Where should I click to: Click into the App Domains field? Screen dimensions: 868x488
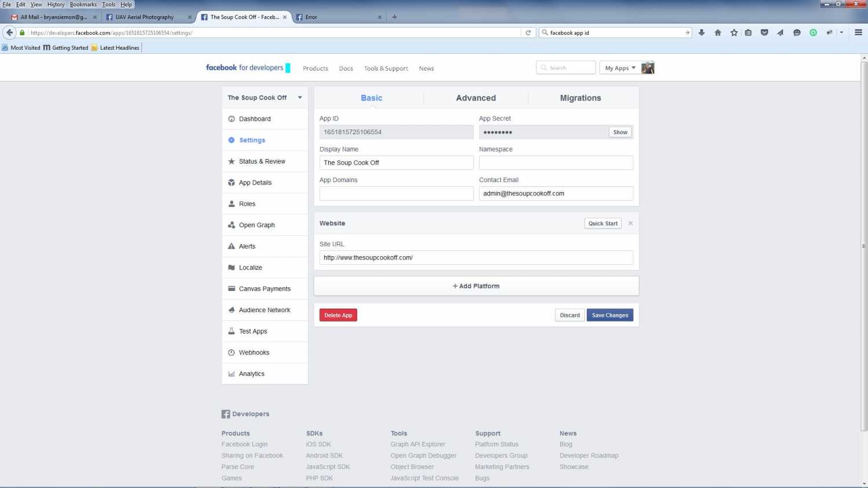coord(396,193)
